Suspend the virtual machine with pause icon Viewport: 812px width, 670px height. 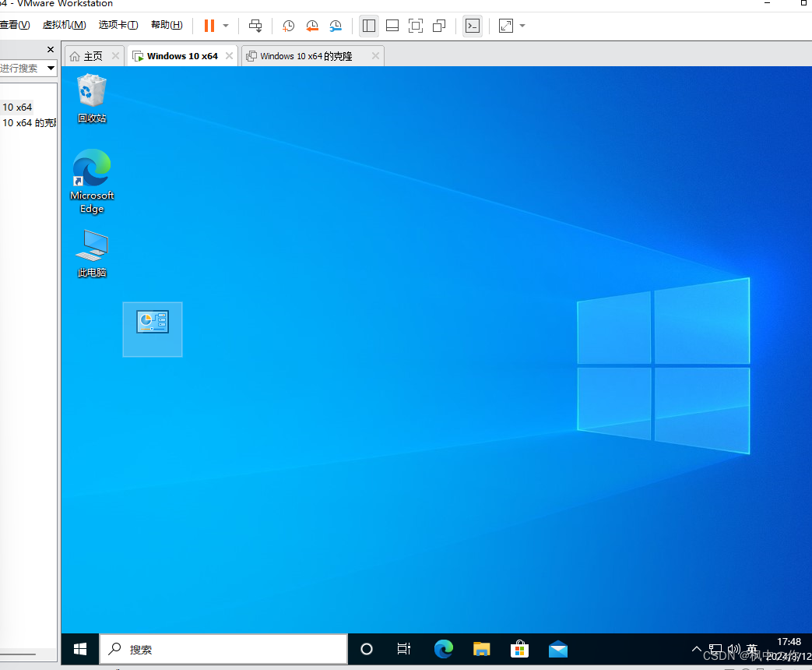(210, 25)
